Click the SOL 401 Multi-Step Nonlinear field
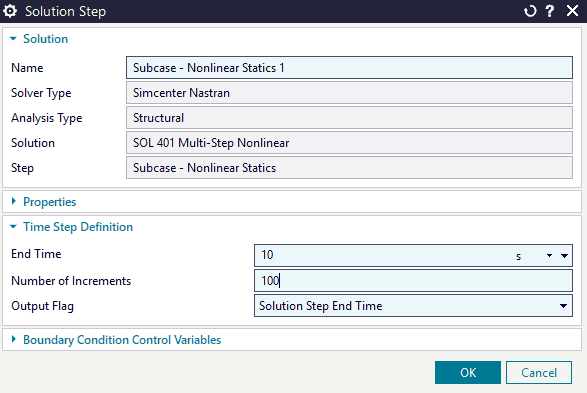The width and height of the screenshot is (587, 393). coord(349,143)
